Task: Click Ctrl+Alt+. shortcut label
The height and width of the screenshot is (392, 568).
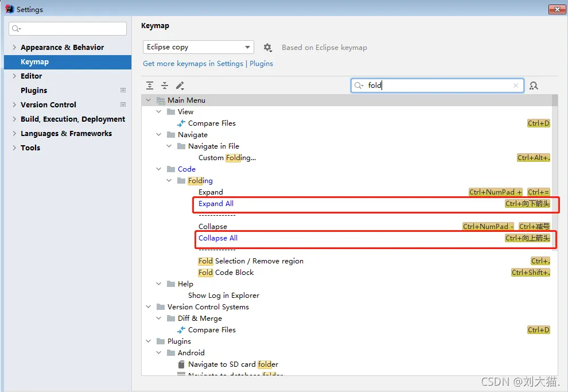Action: 533,158
